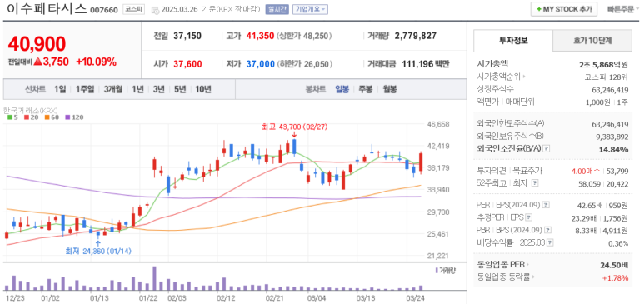
Task: Open the 동일업종 등락률 link
Action: (x=505, y=277)
